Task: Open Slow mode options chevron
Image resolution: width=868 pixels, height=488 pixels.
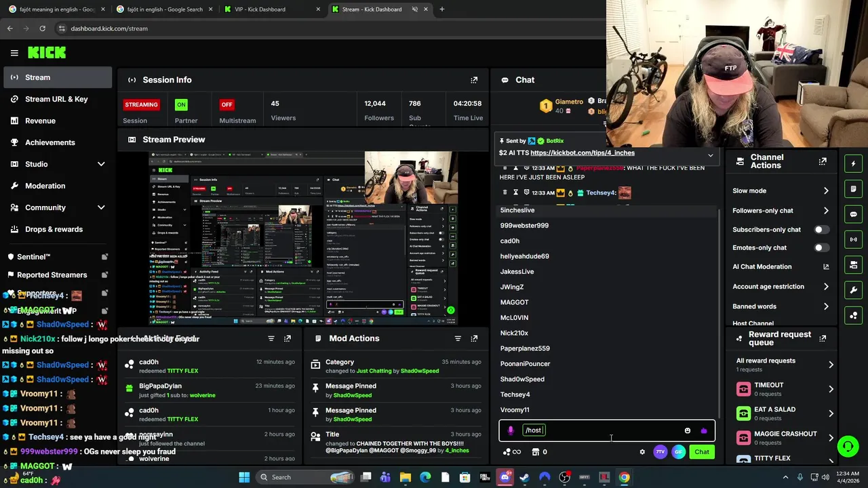Action: 826,191
